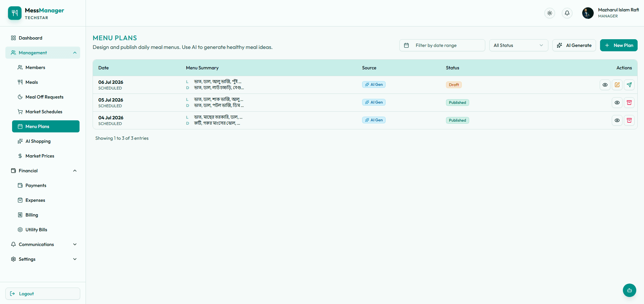Open Mazharul Islam Rafi profile avatar
The height and width of the screenshot is (304, 644).
click(x=588, y=13)
